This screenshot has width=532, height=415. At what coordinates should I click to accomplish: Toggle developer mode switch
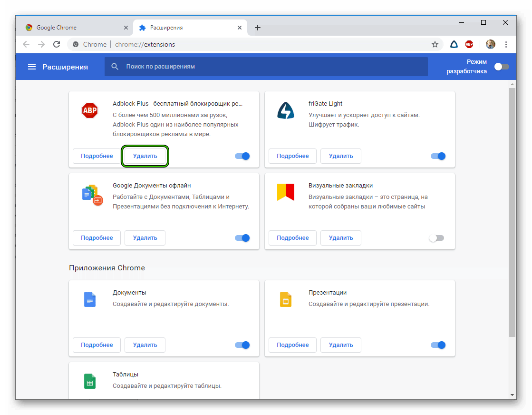click(x=502, y=67)
